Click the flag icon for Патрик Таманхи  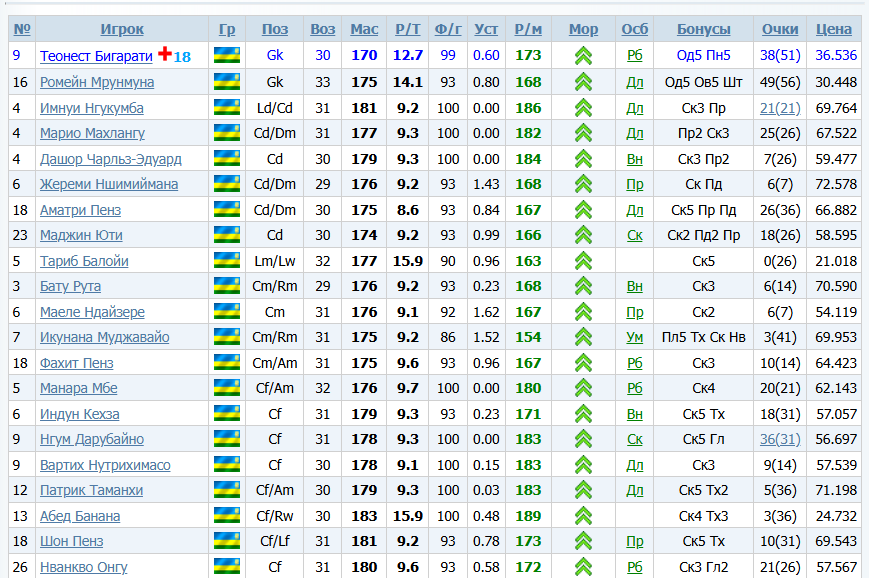[227, 490]
